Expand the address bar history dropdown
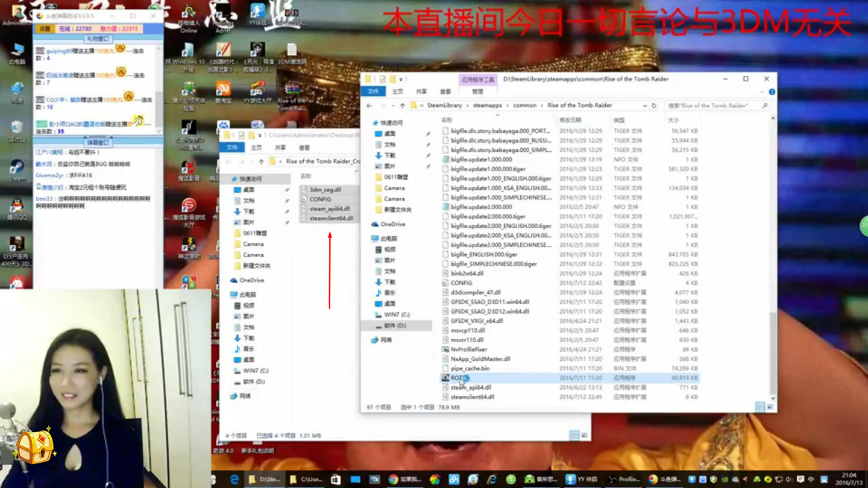The width and height of the screenshot is (868, 488). pyautogui.click(x=644, y=105)
